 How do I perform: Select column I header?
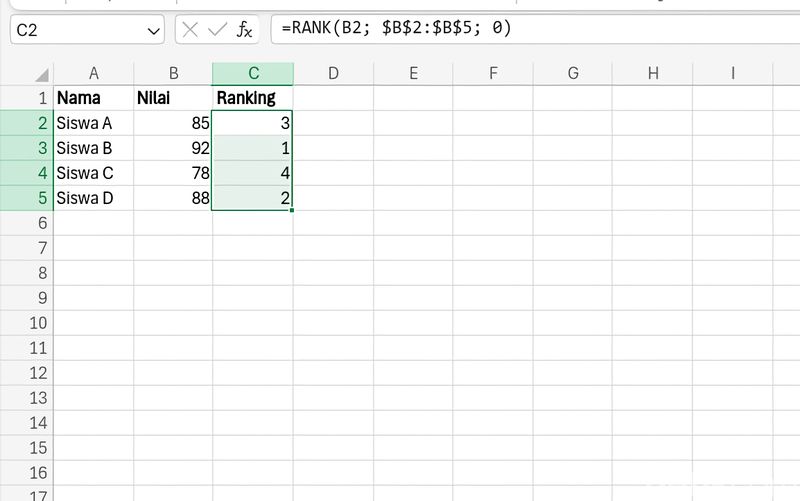tap(733, 73)
